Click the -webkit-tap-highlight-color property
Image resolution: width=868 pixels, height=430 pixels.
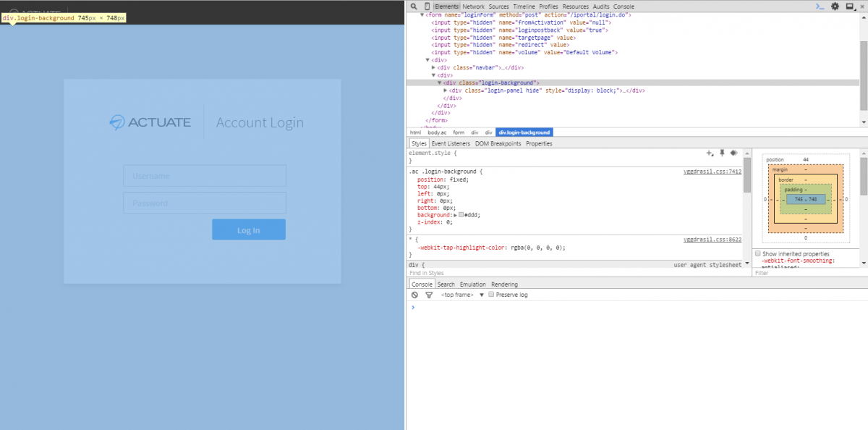(x=462, y=248)
